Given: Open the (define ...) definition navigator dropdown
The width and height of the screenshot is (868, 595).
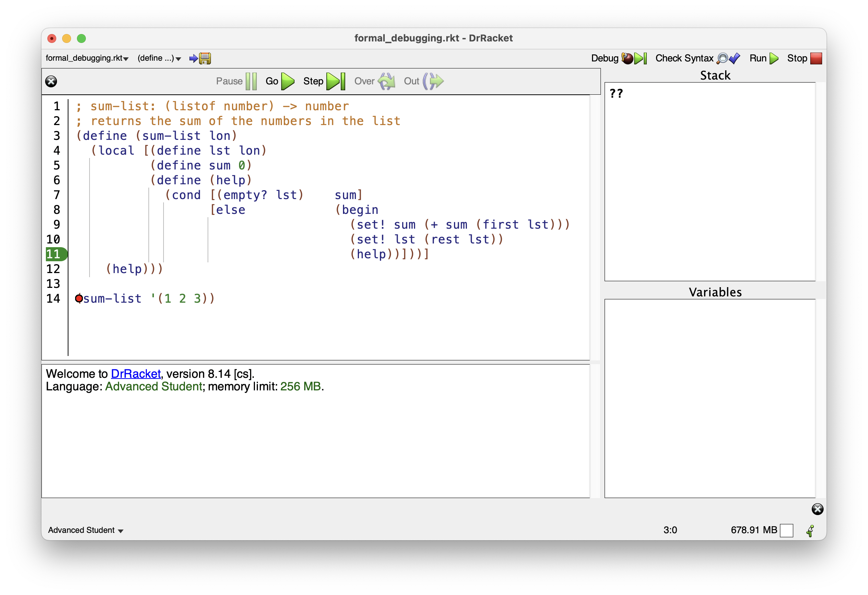Looking at the screenshot, I should click(159, 58).
